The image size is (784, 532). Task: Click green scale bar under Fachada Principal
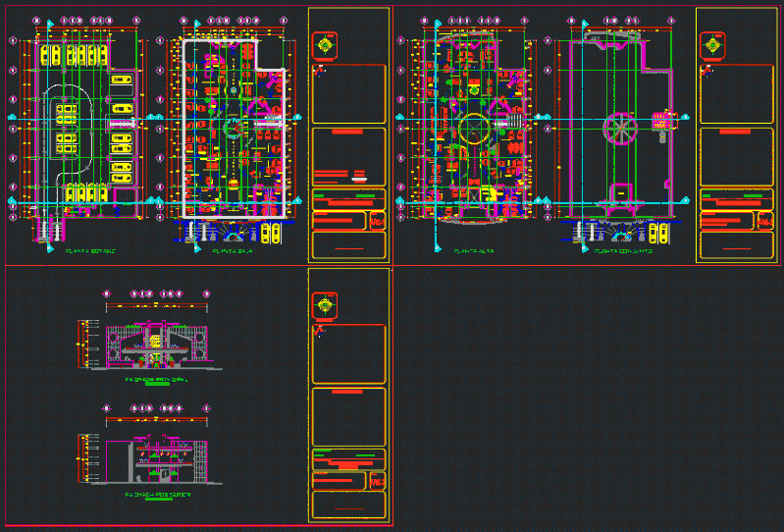pyautogui.click(x=155, y=385)
